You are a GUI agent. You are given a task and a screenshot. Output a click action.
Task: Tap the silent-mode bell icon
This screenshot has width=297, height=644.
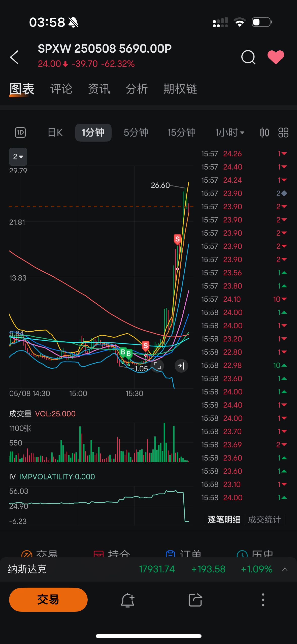pos(73,22)
